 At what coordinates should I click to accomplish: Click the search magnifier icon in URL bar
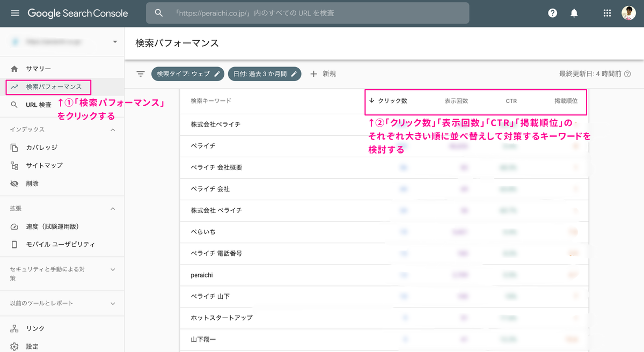159,13
